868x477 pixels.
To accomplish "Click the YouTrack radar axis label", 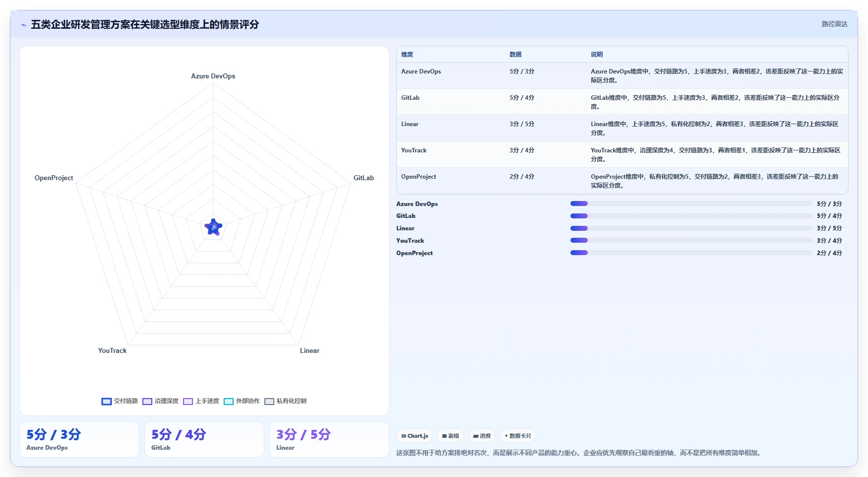I will point(112,350).
